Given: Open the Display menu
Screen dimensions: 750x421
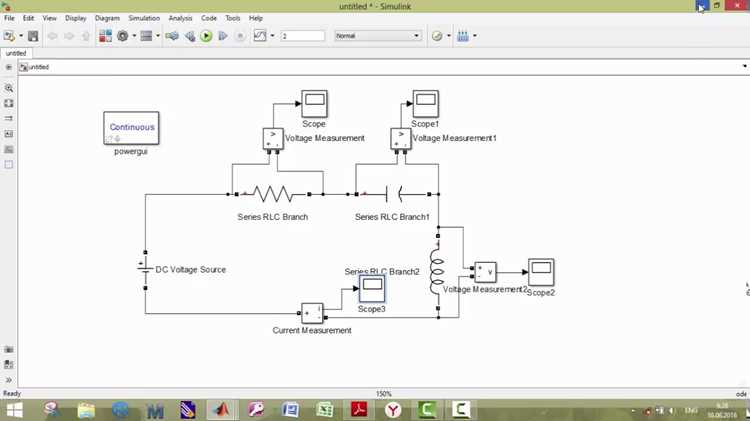Looking at the screenshot, I should 76,18.
